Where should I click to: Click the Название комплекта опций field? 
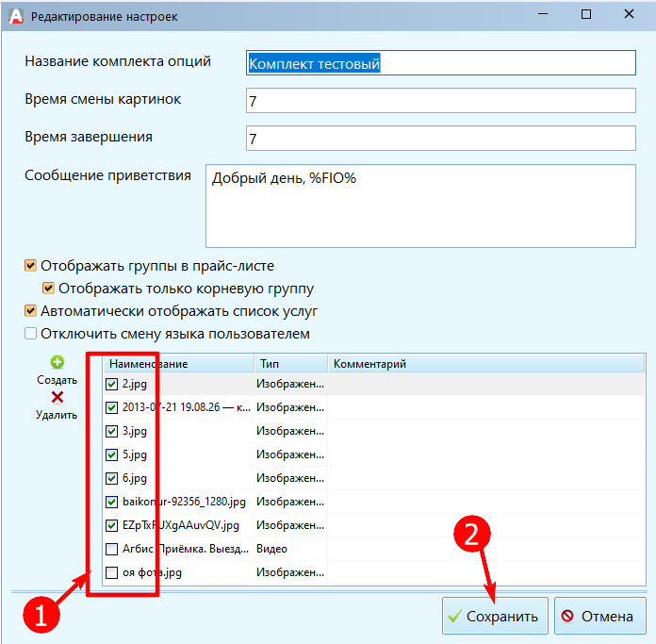(x=441, y=63)
